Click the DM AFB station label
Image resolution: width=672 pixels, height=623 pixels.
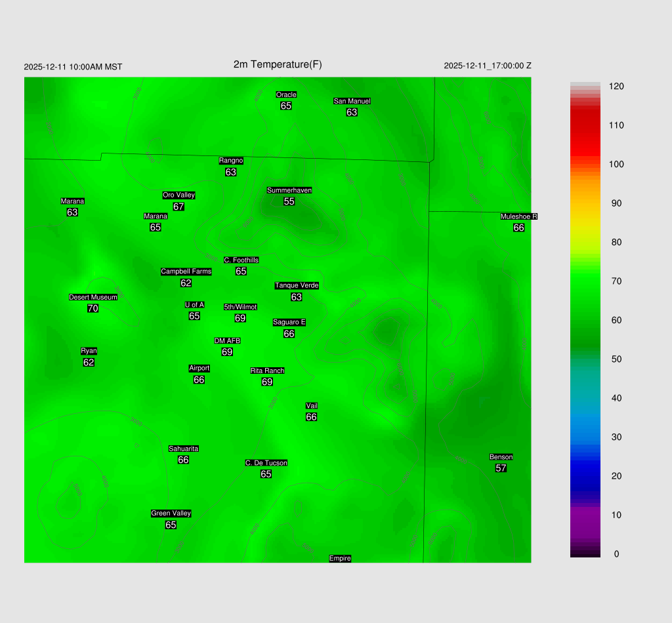click(x=227, y=341)
